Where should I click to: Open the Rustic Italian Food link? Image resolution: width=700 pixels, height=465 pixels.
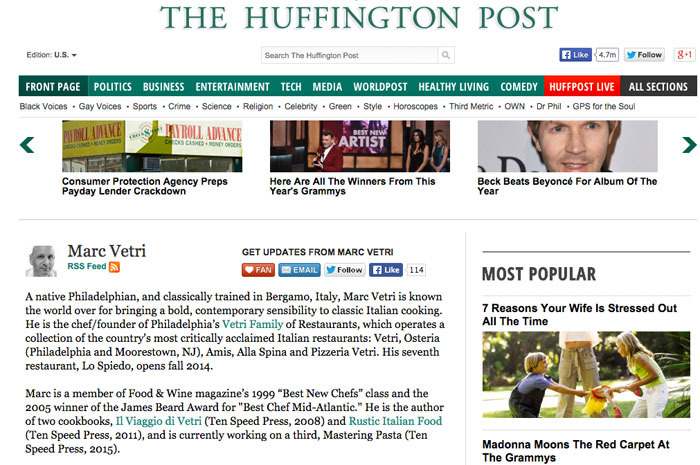click(x=395, y=422)
